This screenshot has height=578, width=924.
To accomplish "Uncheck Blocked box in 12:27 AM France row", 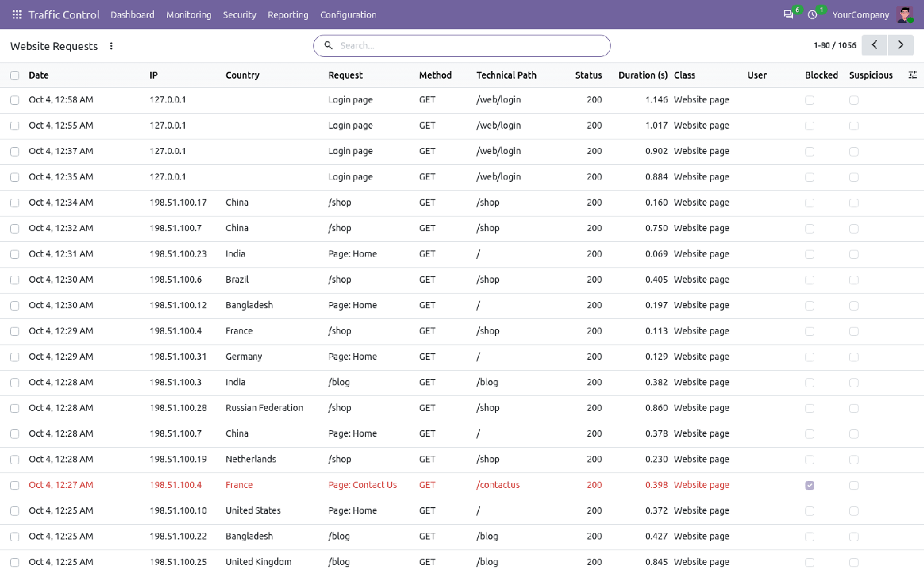I will tap(809, 486).
